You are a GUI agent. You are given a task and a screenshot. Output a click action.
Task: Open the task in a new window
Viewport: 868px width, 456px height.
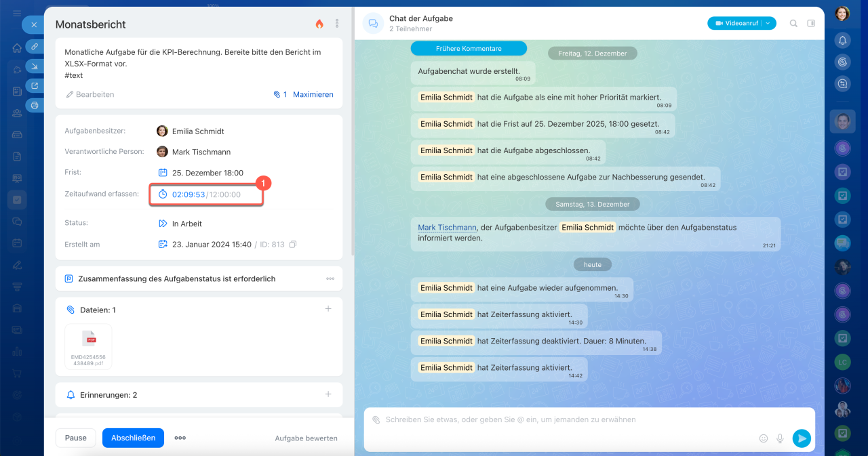pyautogui.click(x=35, y=85)
